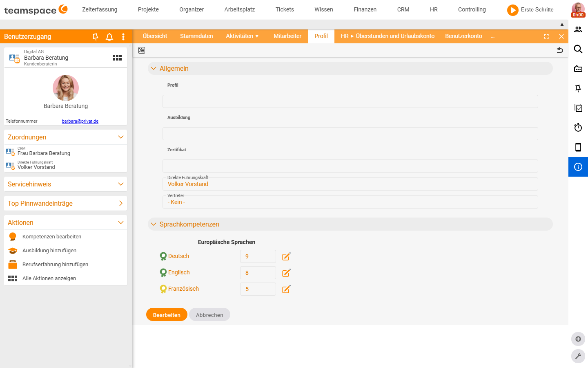Click the Französisch language link
The width and height of the screenshot is (588, 368).
pos(183,289)
